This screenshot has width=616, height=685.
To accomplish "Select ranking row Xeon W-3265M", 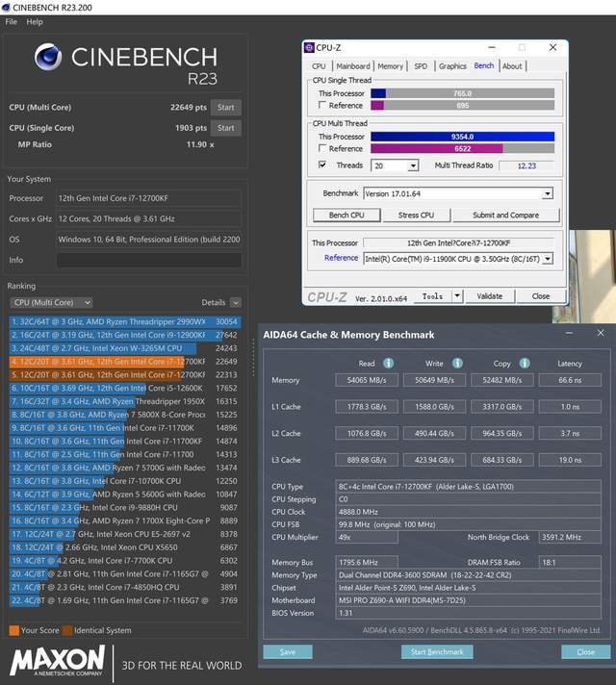I will pyautogui.click(x=125, y=348).
